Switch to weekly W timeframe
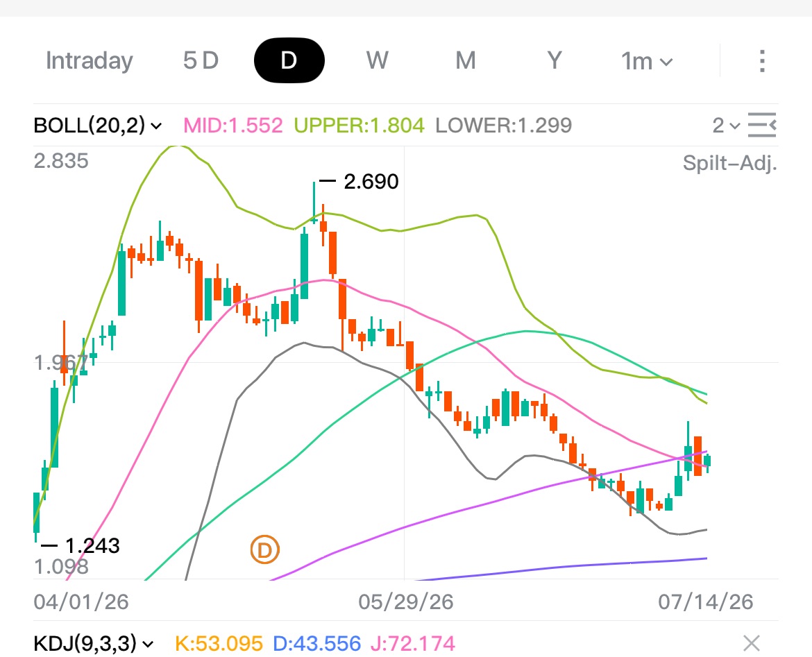The width and height of the screenshot is (812, 657). coord(377,60)
